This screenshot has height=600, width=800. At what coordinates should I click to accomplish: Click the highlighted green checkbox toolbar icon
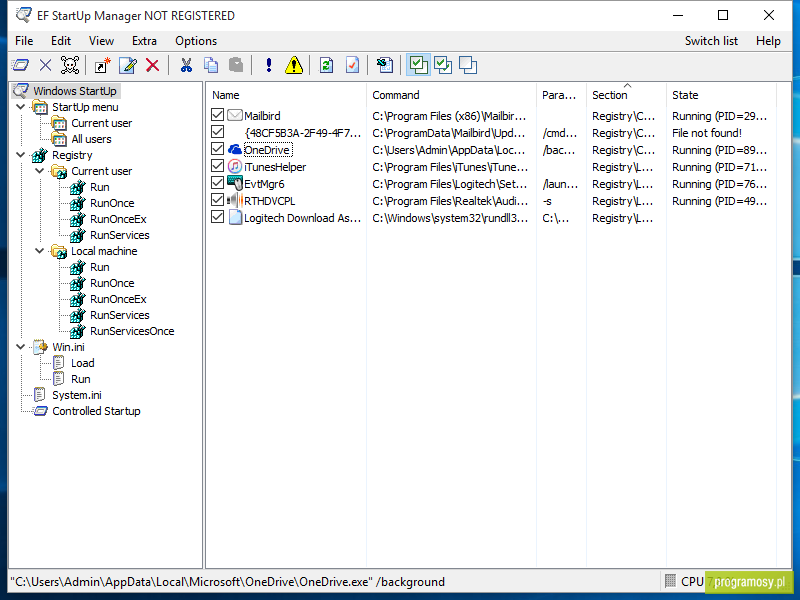418,65
